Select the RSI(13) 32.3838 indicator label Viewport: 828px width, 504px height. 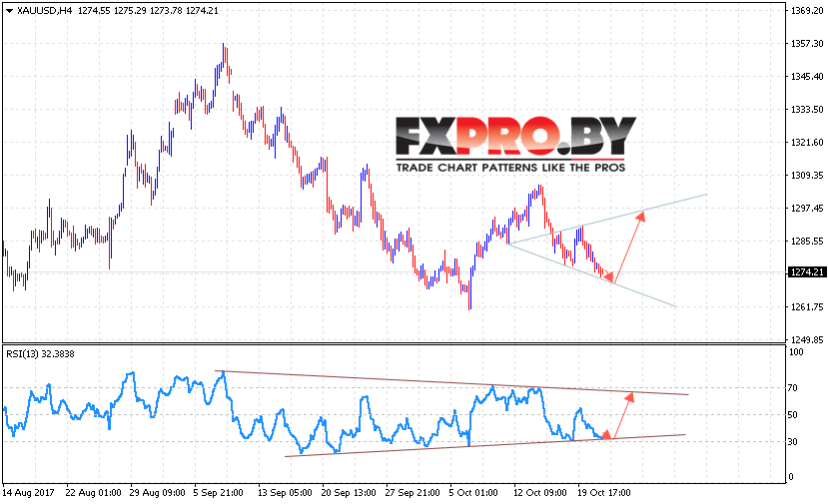click(x=40, y=354)
